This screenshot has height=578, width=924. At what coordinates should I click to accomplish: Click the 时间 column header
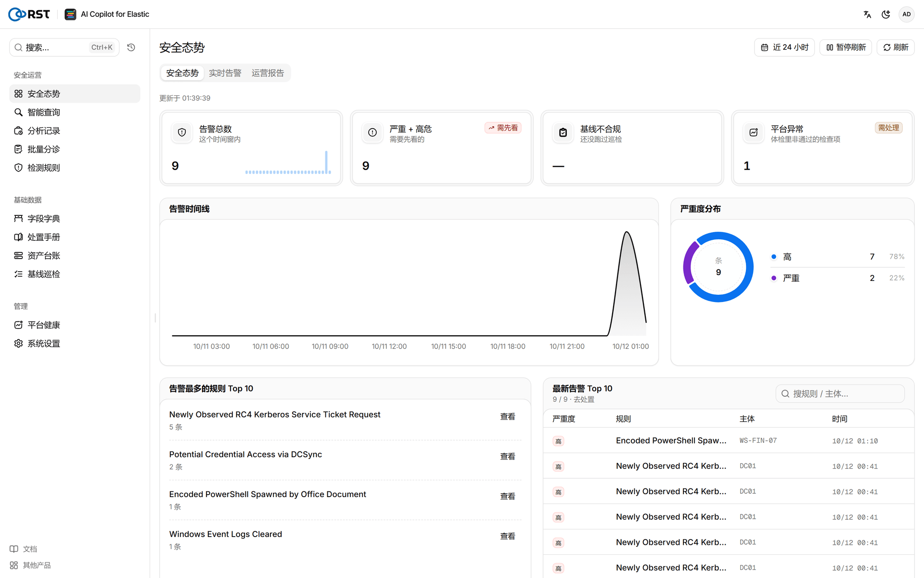pos(839,419)
